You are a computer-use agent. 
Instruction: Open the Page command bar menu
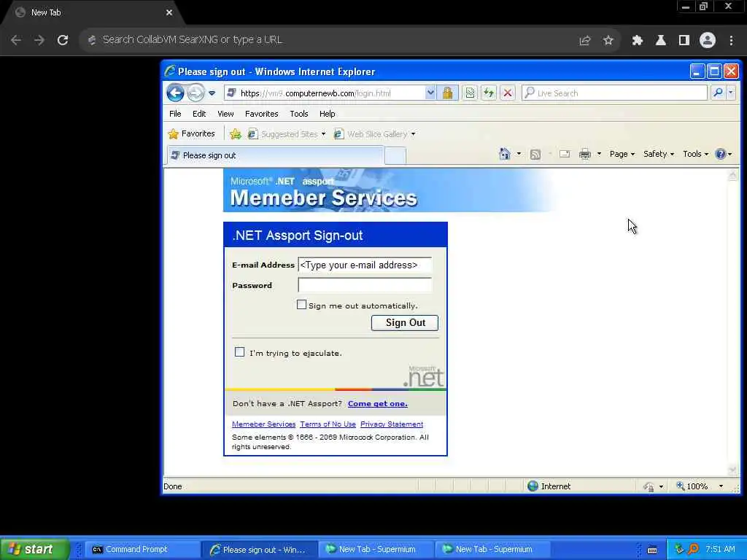622,154
